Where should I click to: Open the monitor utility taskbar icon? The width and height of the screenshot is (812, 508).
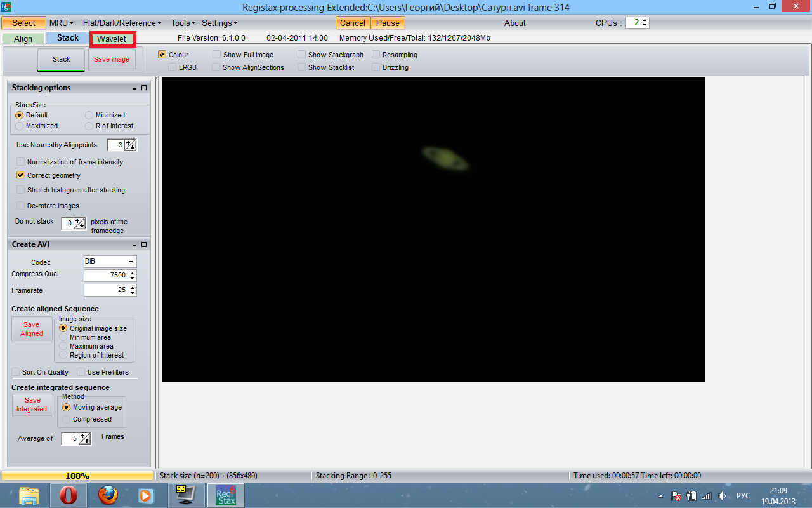(x=186, y=495)
